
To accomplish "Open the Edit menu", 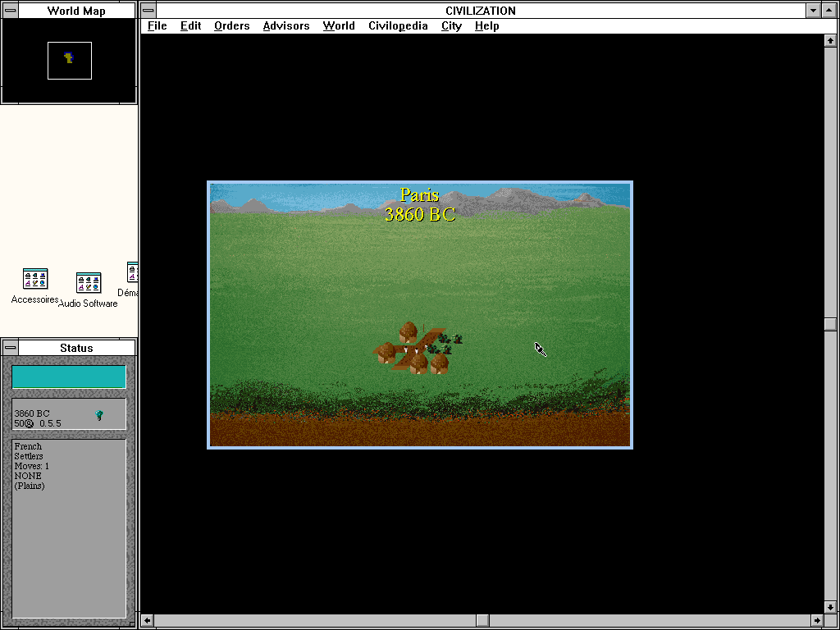I will click(190, 25).
